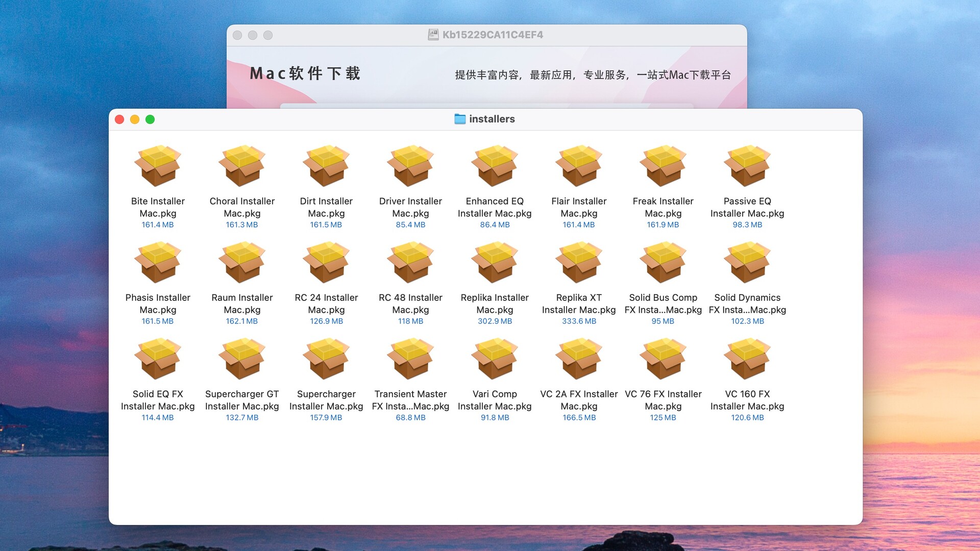Select Solid Bus Comp FX installer
Viewport: 980px width, 551px height.
pyautogui.click(x=663, y=263)
